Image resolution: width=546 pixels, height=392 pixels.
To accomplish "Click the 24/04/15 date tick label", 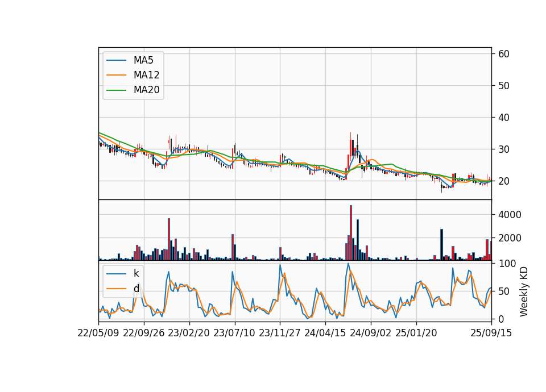I will (325, 333).
